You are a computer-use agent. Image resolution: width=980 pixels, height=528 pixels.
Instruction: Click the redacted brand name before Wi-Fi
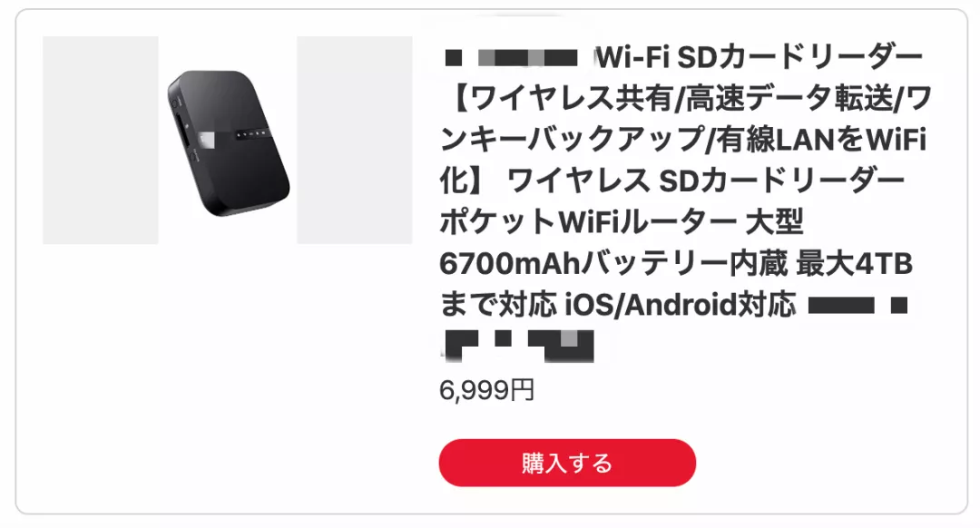pyautogui.click(x=511, y=59)
